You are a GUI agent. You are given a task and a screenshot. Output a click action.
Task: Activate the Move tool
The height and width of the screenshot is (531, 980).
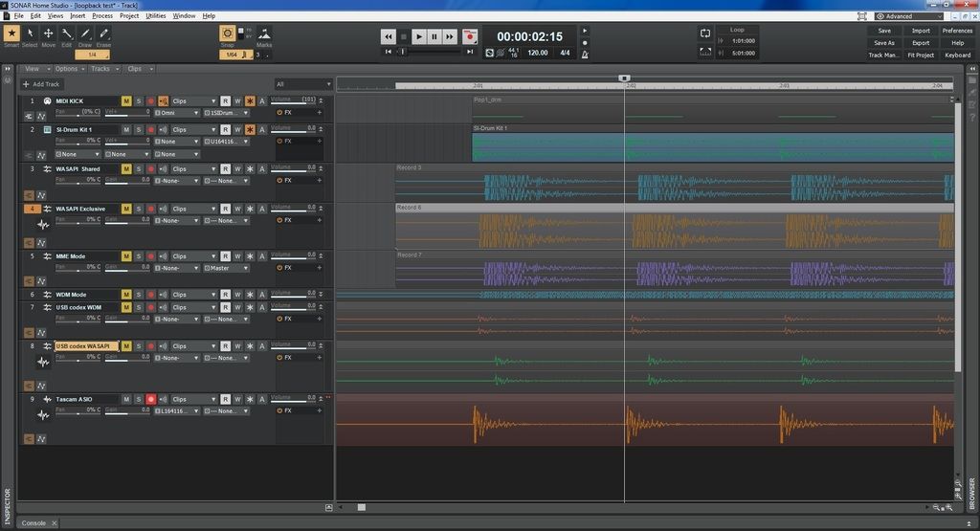tap(48, 34)
